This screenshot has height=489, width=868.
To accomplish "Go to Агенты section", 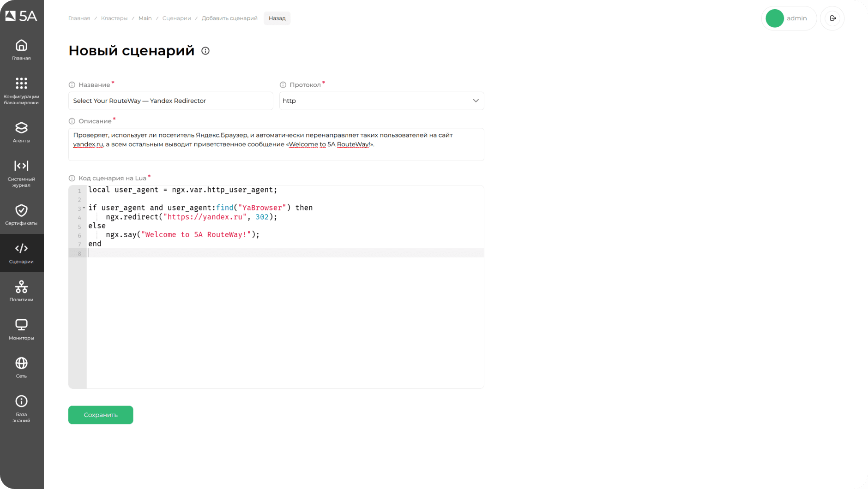I will pos(21,132).
